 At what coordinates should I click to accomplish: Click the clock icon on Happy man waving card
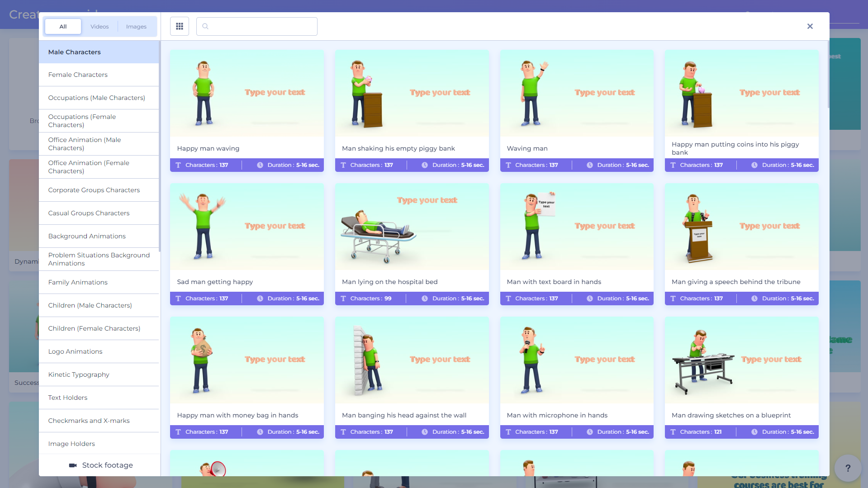260,165
